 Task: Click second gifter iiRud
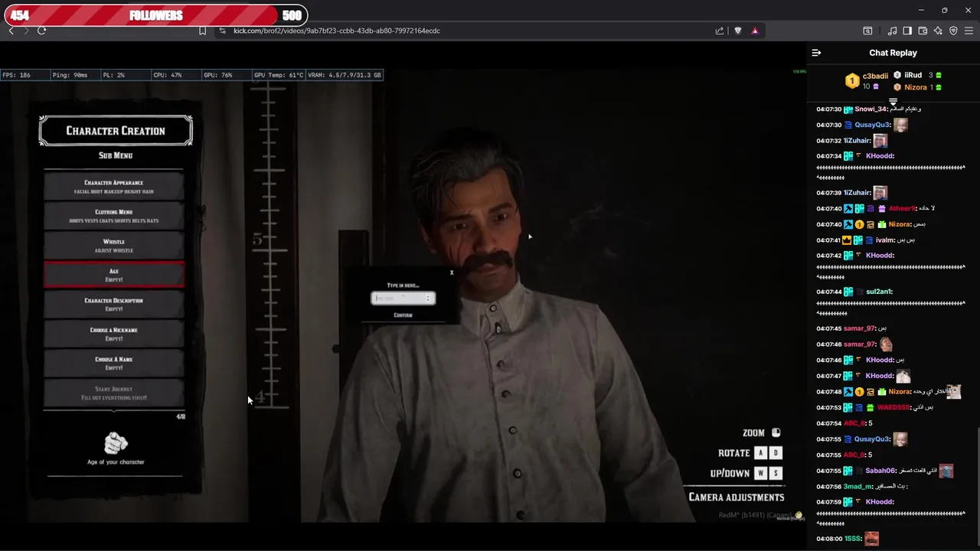913,75
